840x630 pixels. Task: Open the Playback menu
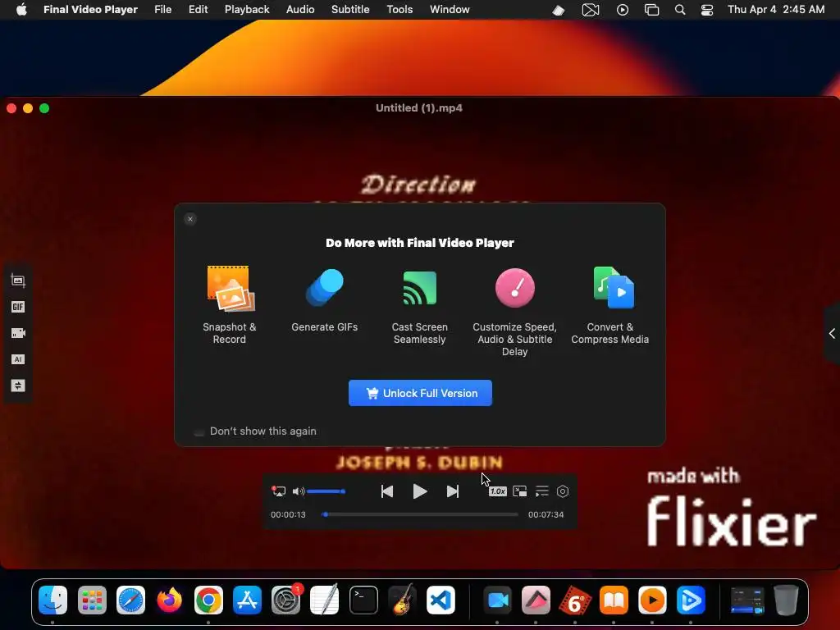[x=247, y=10]
